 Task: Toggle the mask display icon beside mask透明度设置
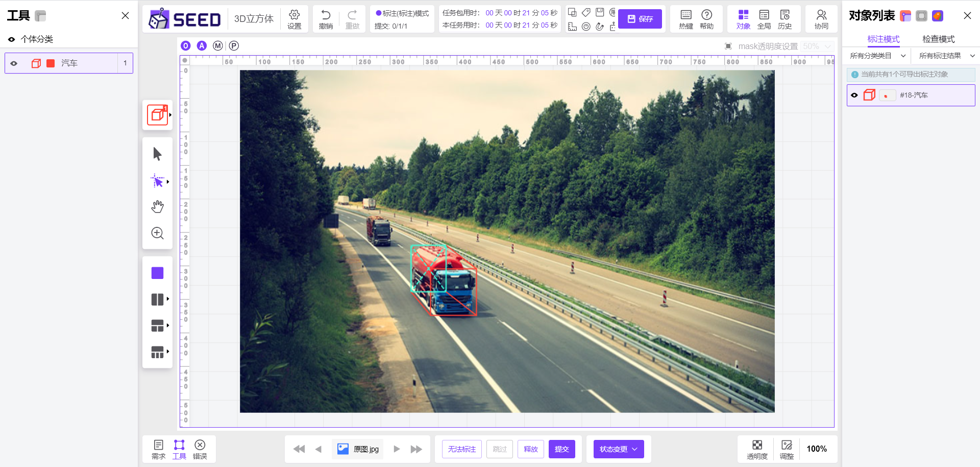(x=728, y=46)
